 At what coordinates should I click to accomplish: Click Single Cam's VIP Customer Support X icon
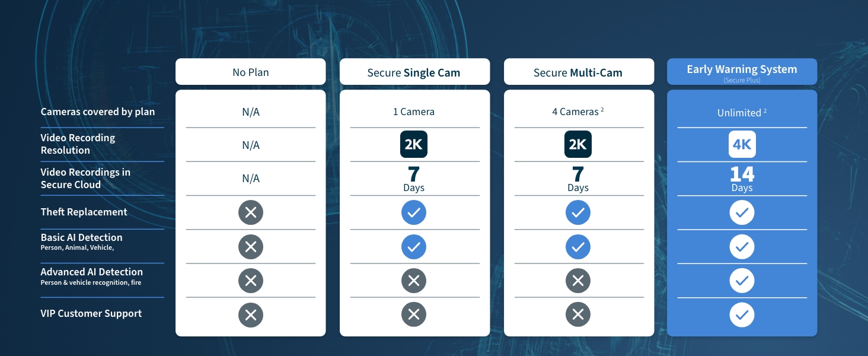[414, 315]
